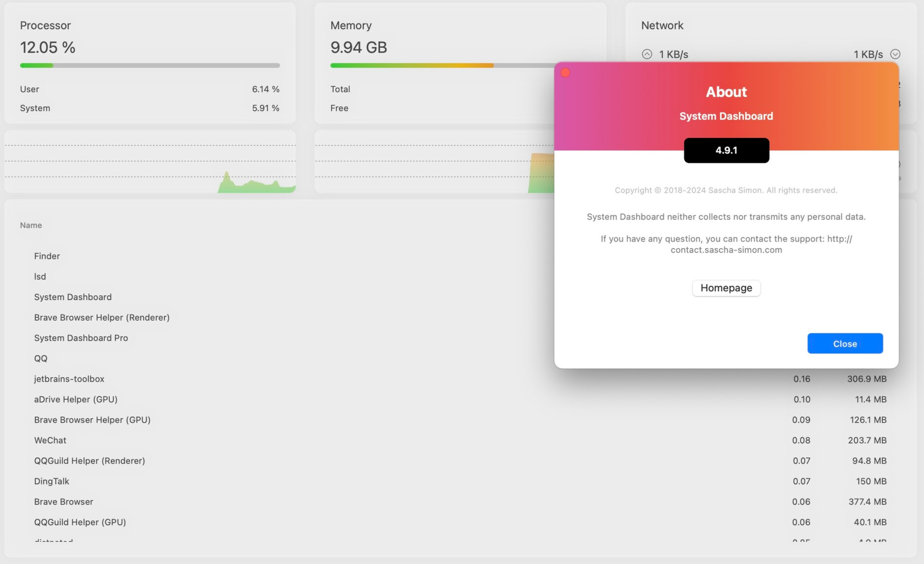Screen dimensions: 924x564
Task: Click the network upload arrow icon
Action: [647, 54]
